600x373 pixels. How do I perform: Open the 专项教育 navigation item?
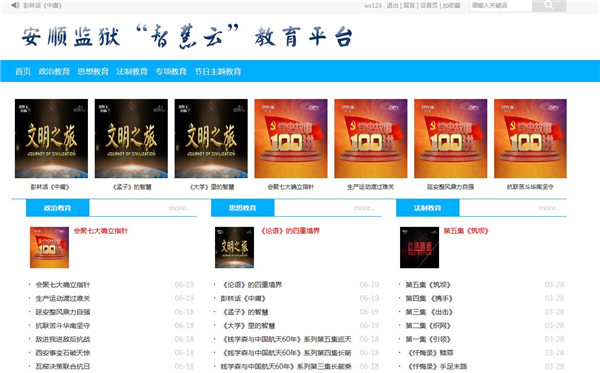tap(171, 72)
